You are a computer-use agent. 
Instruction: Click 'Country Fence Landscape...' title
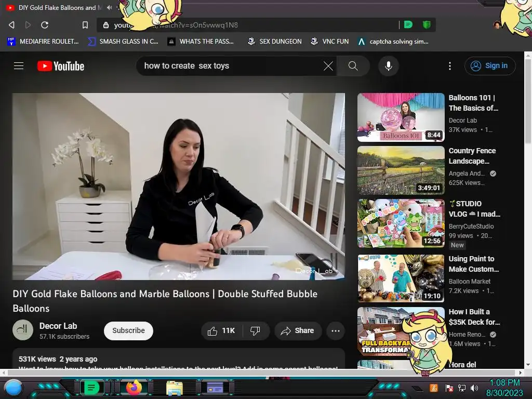[x=472, y=156]
